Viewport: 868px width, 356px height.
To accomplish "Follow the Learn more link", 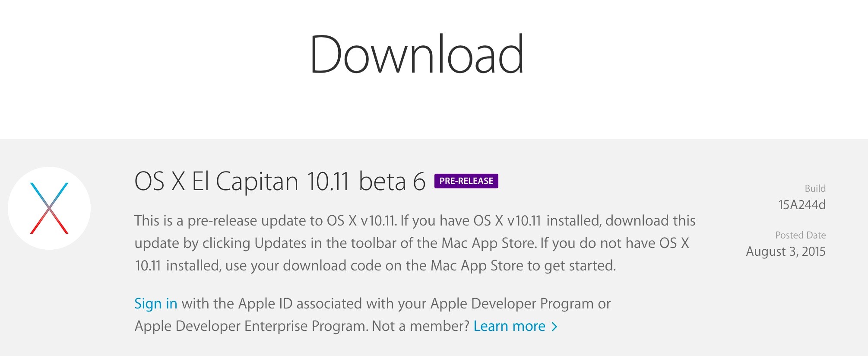I will [509, 326].
